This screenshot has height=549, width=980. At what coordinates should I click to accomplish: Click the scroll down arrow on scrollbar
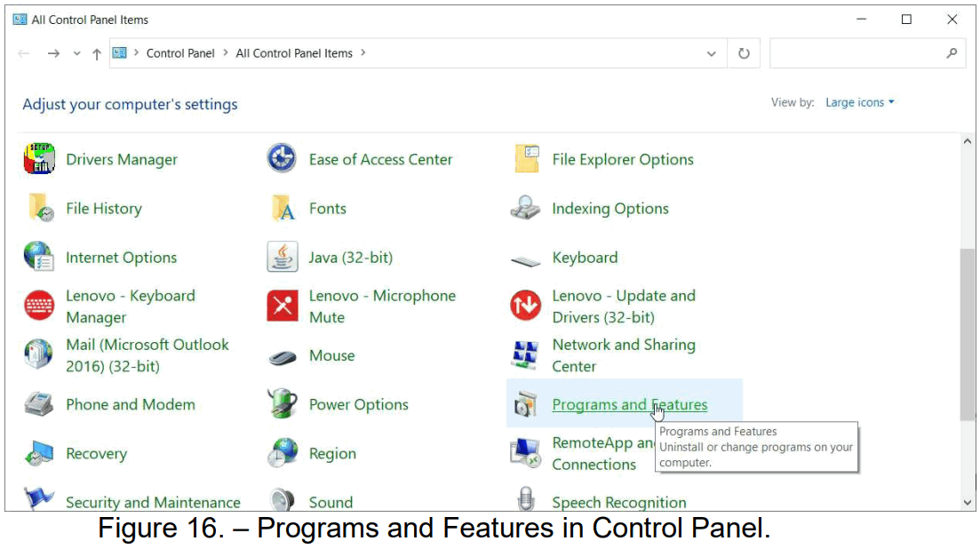968,503
